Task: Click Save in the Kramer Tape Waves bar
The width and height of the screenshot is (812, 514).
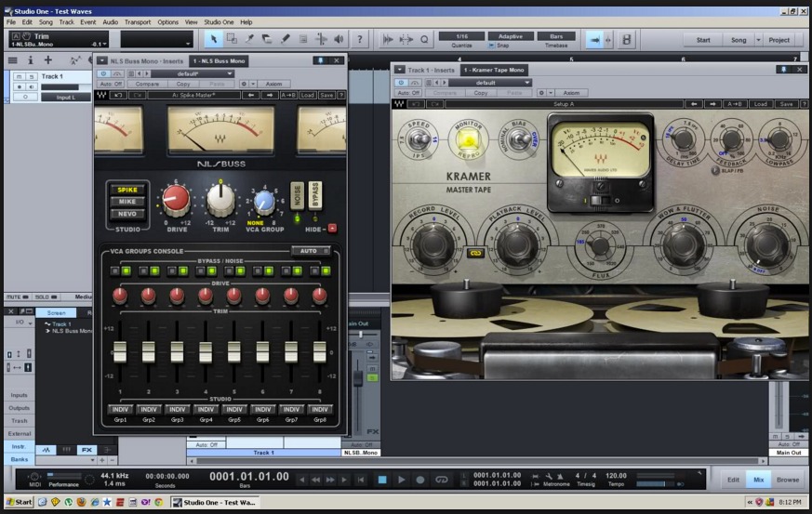Action: click(x=786, y=104)
